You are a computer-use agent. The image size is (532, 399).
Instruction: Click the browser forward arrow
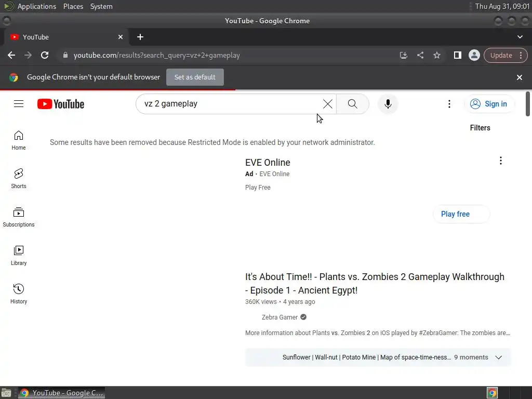(x=28, y=55)
